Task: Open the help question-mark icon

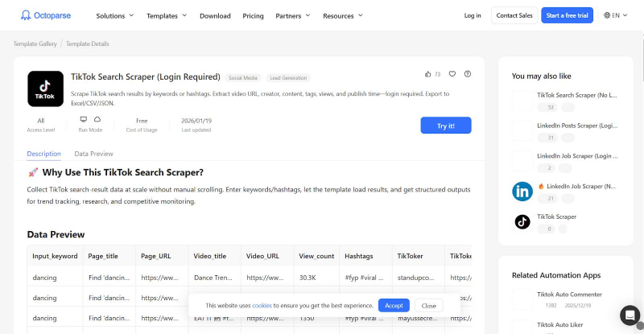Action: (468, 74)
